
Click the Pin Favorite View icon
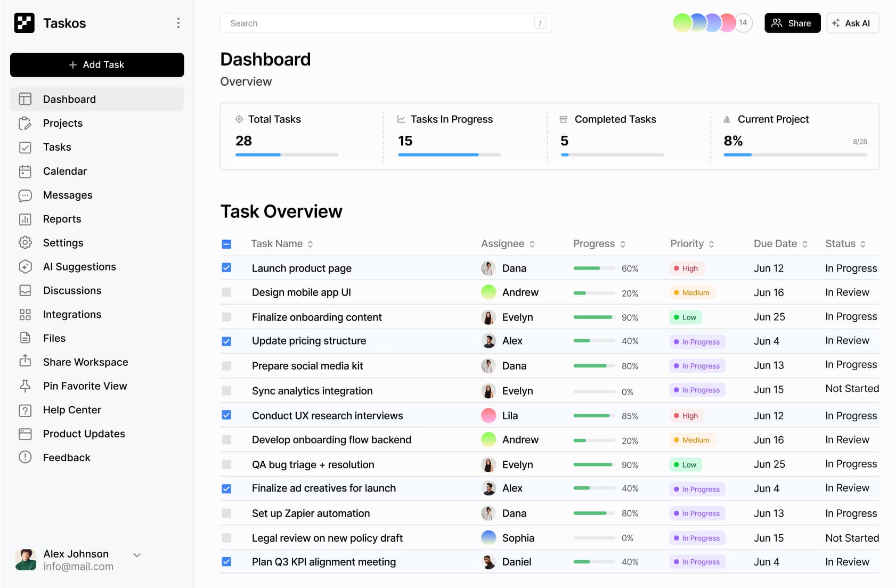pos(25,386)
